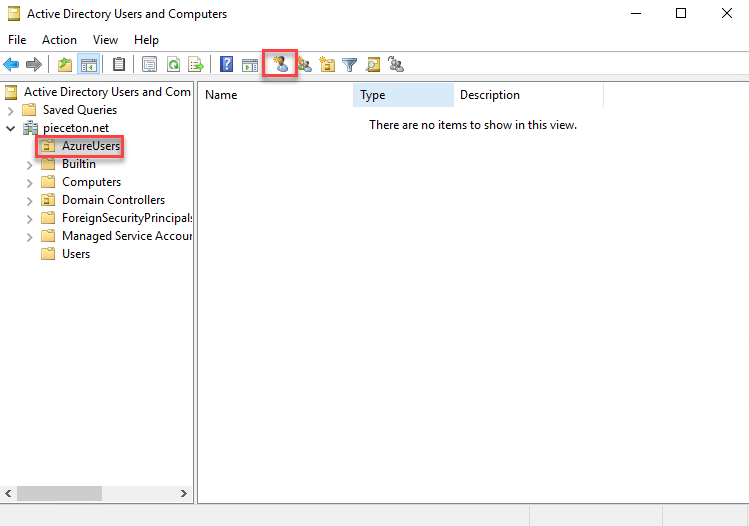This screenshot has width=749, height=526.
Task: Sort by the Name column header
Action: pyautogui.click(x=276, y=95)
